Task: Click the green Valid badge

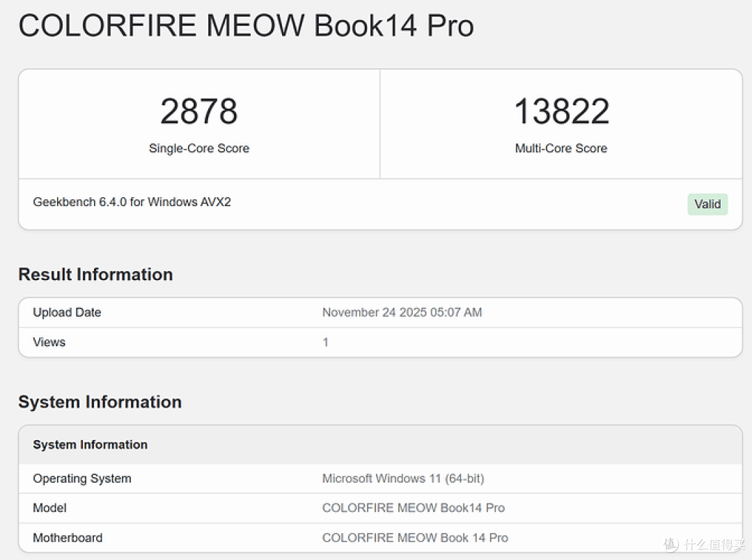Action: (x=707, y=204)
